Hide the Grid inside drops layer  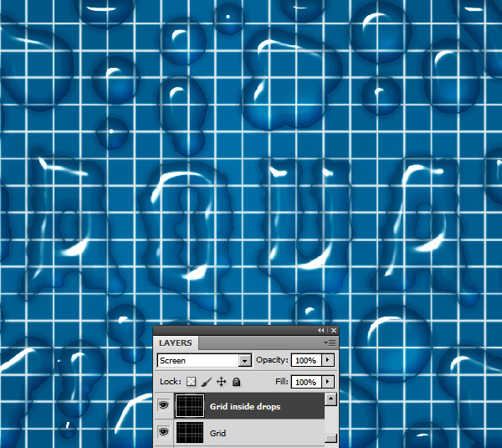pos(162,406)
